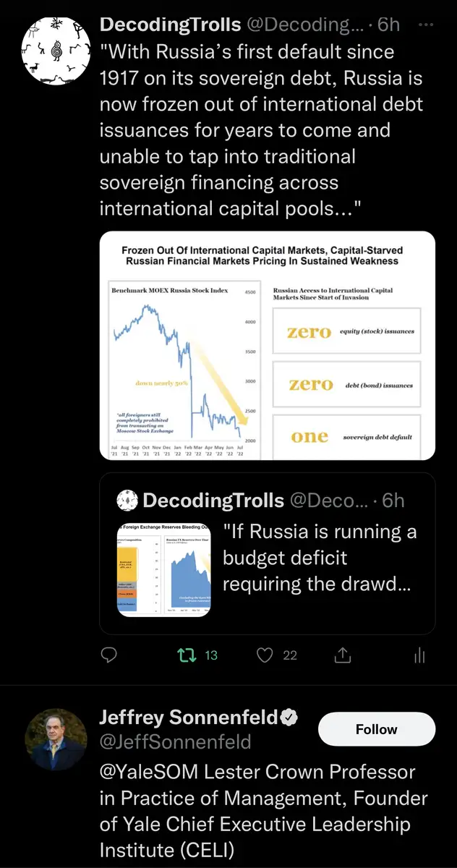Open the three-dot more options menu

point(427,24)
